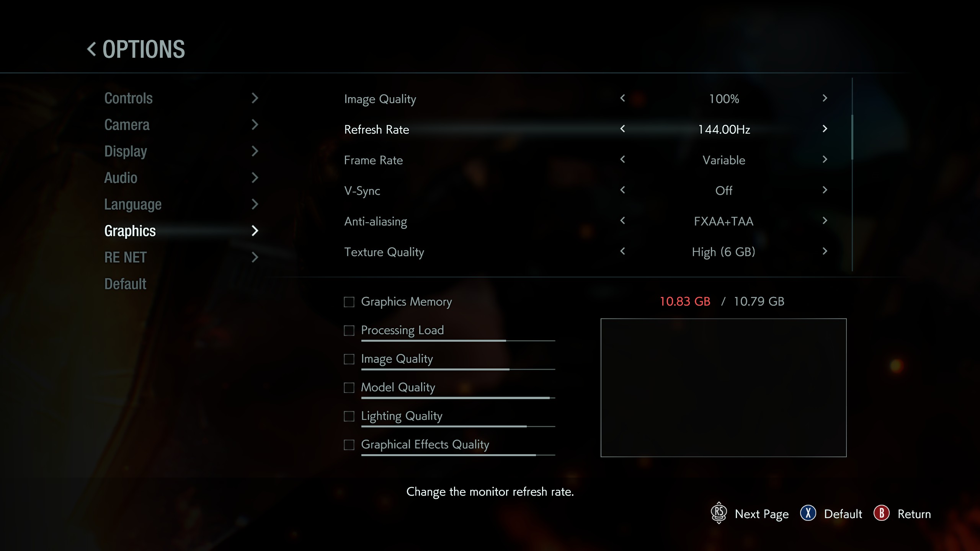Viewport: 980px width, 551px height.
Task: Select the Model Quality checkbox option
Action: coord(349,387)
